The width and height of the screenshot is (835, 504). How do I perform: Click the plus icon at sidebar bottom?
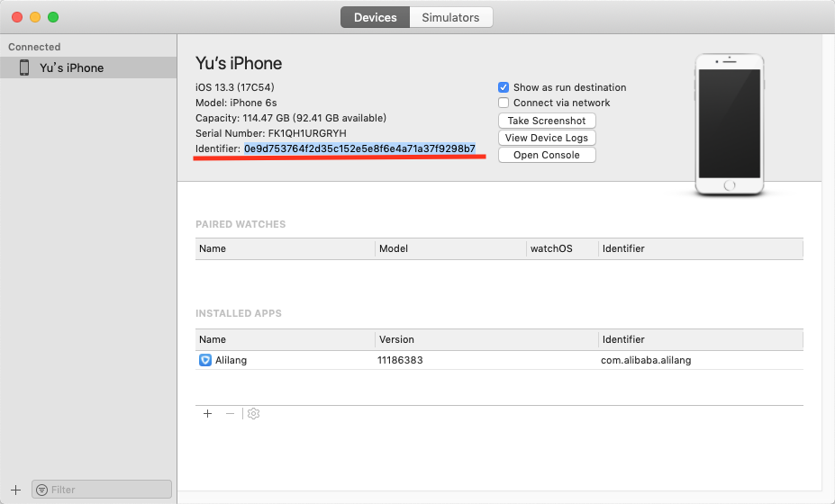pos(16,490)
